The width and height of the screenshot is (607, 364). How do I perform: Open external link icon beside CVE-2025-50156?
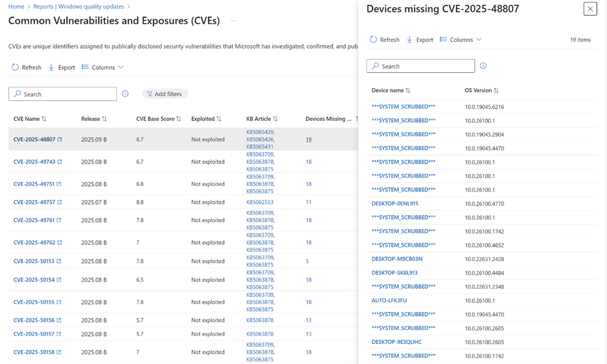click(59, 320)
